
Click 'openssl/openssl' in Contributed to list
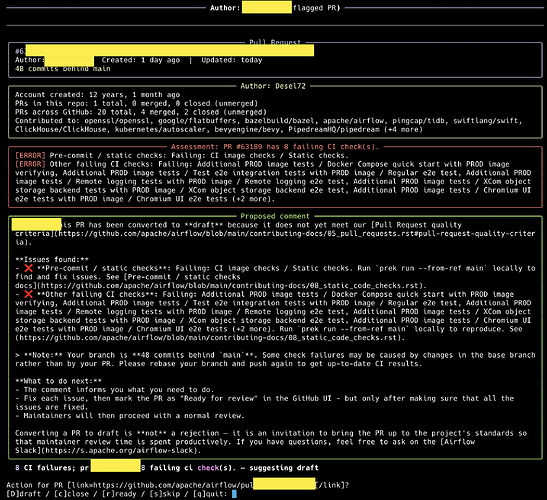(117, 121)
